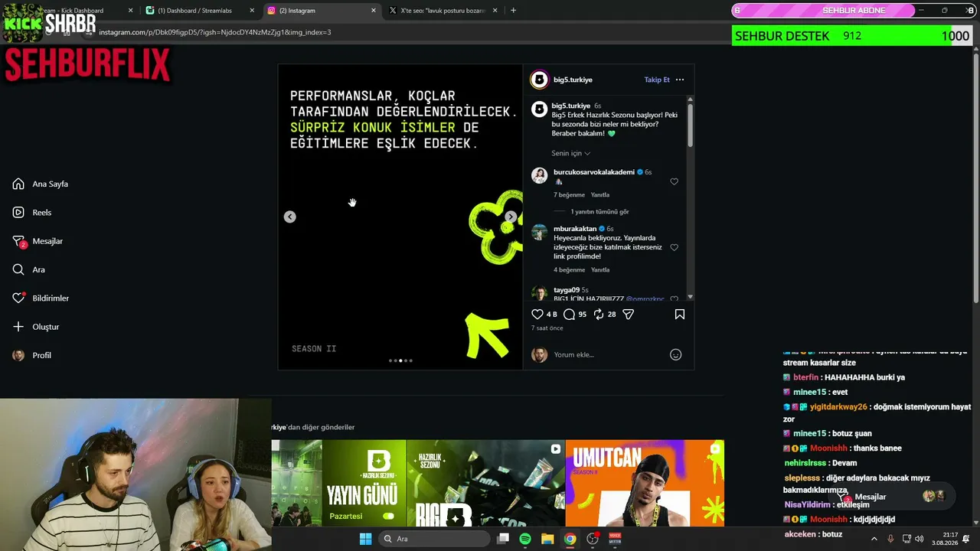Open Ana Sayfa home in Instagram sidebar

pyautogui.click(x=41, y=184)
